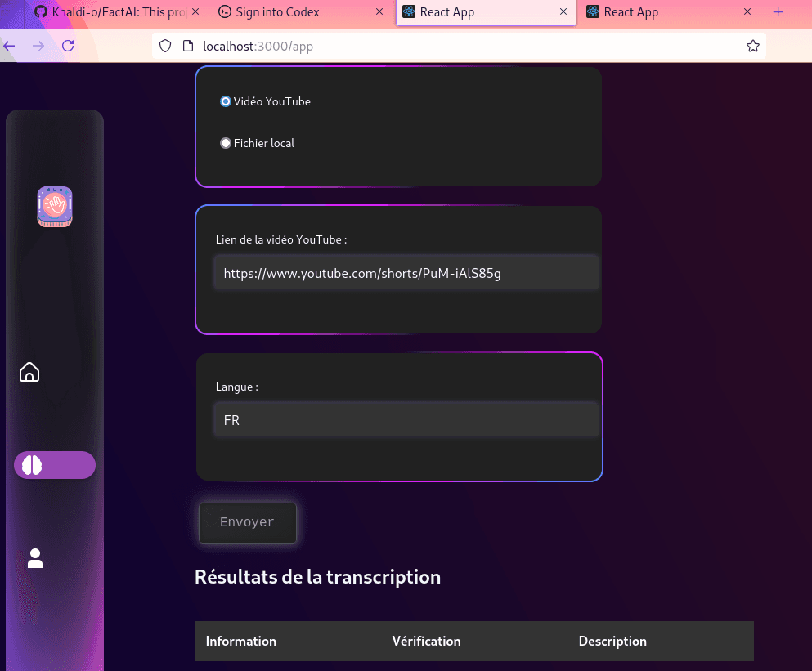
Task: Click the shield icon in address bar
Action: point(165,47)
